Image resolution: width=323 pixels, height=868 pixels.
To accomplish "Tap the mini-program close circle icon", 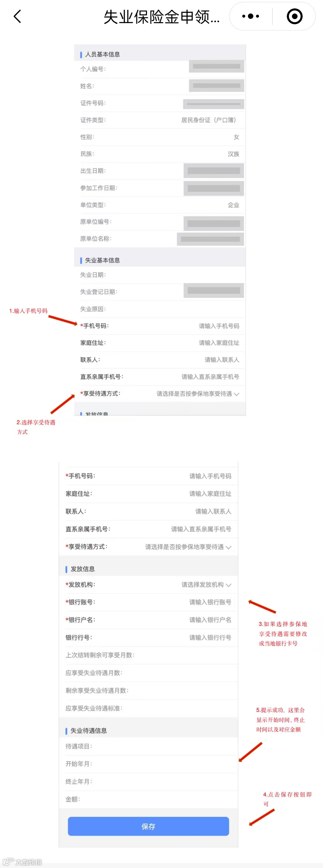I will click(294, 16).
